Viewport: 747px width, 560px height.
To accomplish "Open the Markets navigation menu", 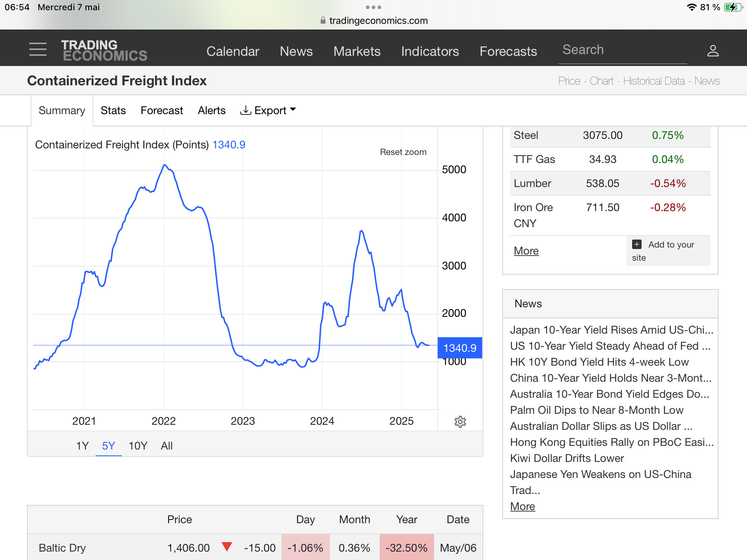I will coord(357,51).
